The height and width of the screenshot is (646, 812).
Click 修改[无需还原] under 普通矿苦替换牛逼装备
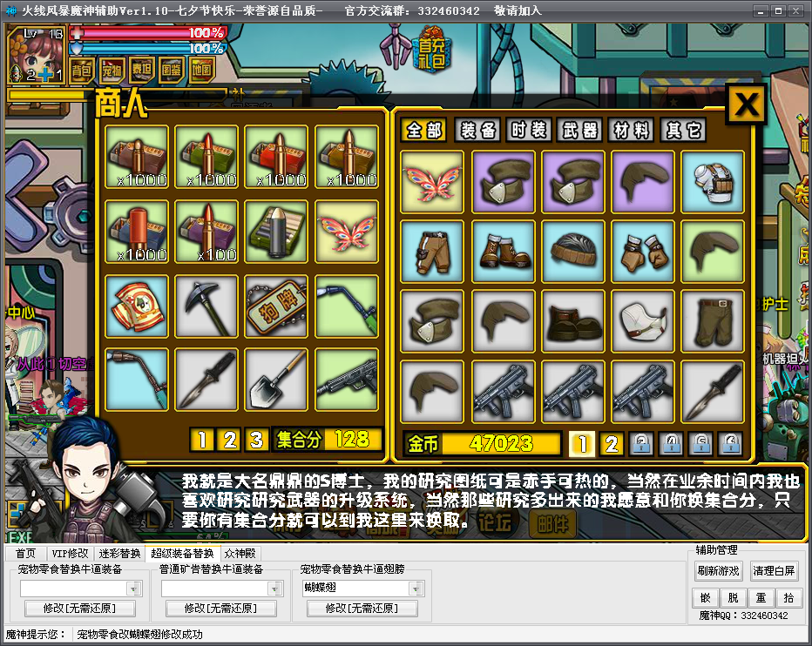point(221,609)
